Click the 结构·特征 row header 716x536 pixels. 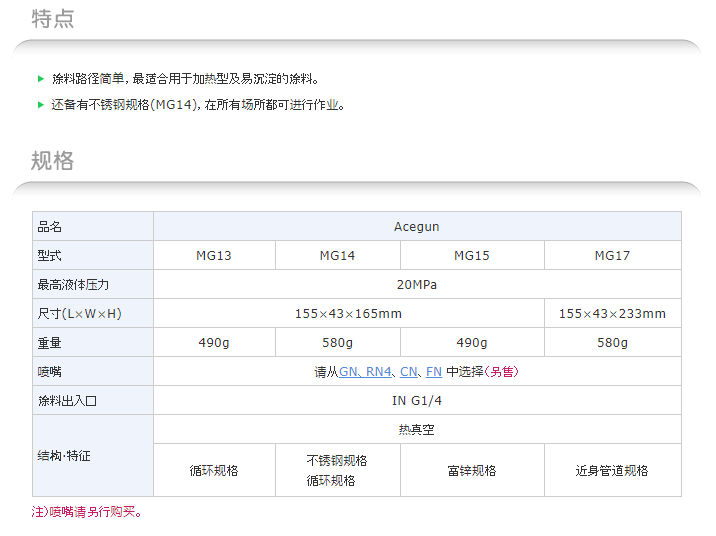tap(93, 456)
